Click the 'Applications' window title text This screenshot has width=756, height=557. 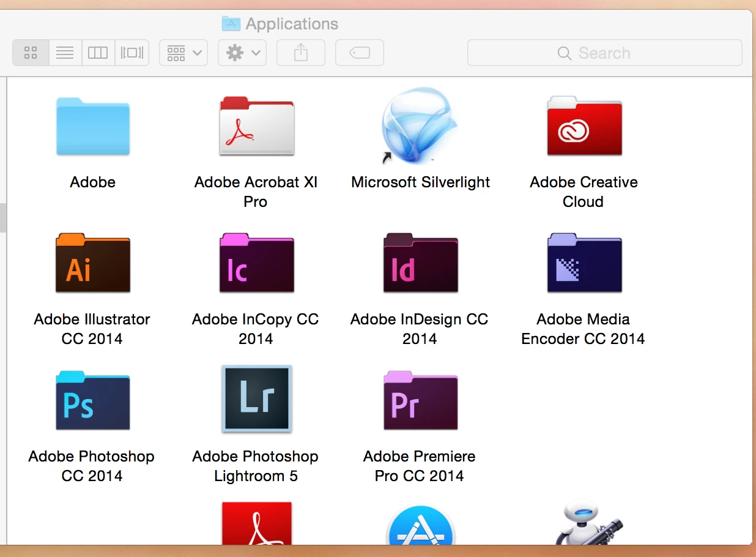click(292, 24)
